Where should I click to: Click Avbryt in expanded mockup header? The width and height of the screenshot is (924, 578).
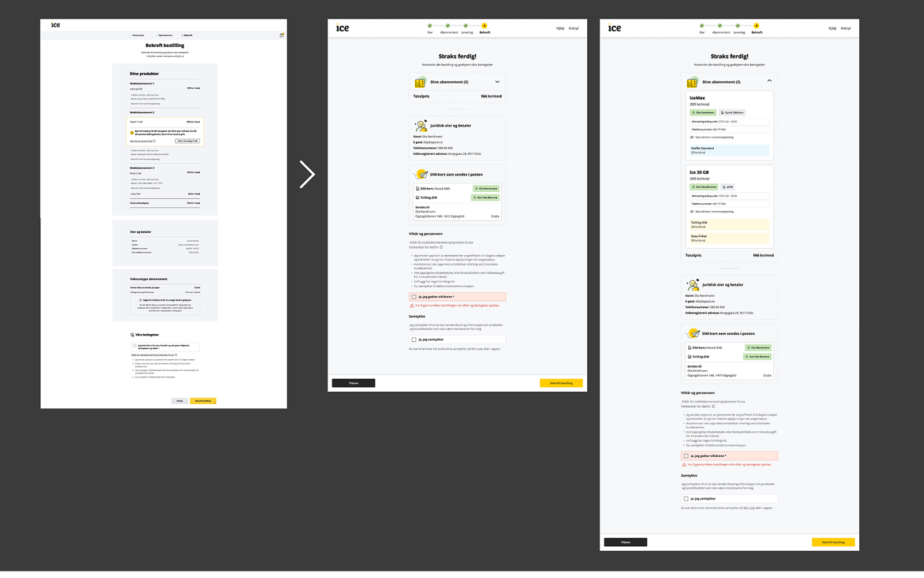tap(845, 28)
